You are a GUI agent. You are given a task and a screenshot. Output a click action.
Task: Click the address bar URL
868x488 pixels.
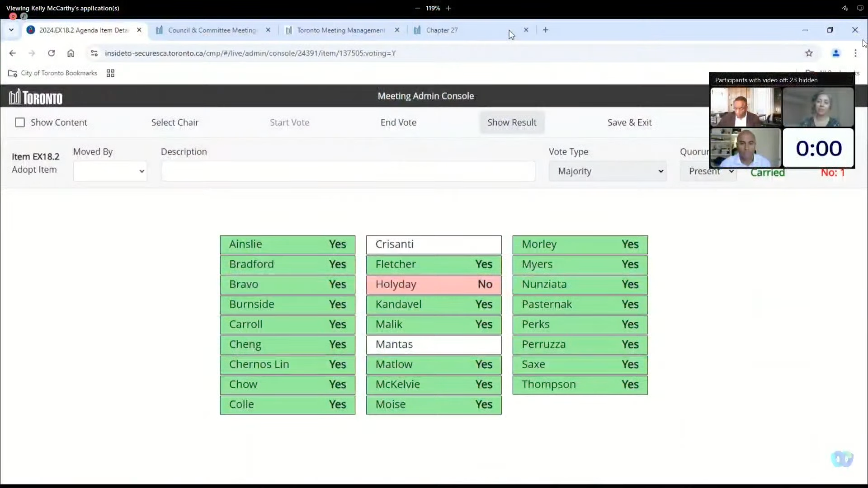coord(250,53)
